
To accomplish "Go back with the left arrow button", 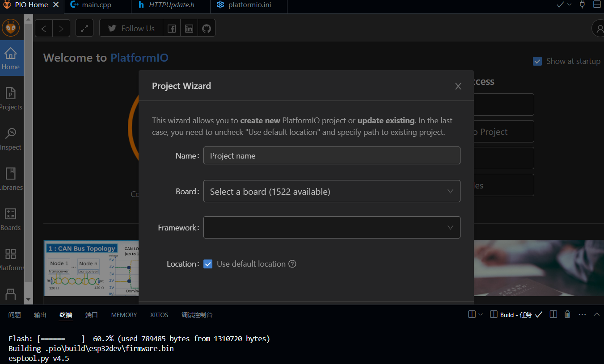I will 44,28.
